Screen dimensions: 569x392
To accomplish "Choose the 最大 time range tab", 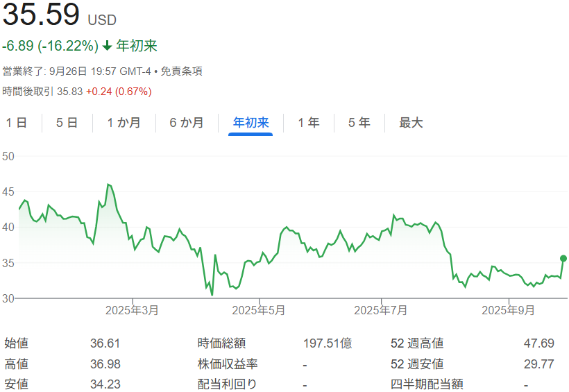I will click(411, 123).
